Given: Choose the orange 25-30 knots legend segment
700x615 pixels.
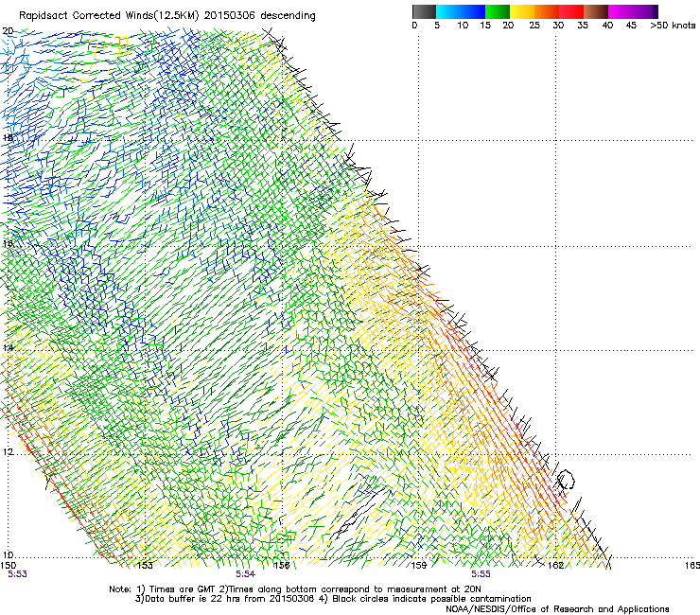Looking at the screenshot, I should (x=547, y=11).
